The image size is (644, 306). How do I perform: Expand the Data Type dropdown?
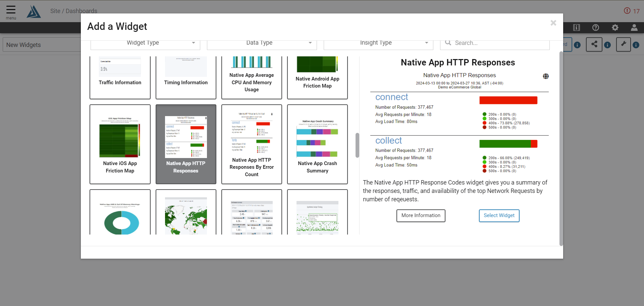coord(262,43)
